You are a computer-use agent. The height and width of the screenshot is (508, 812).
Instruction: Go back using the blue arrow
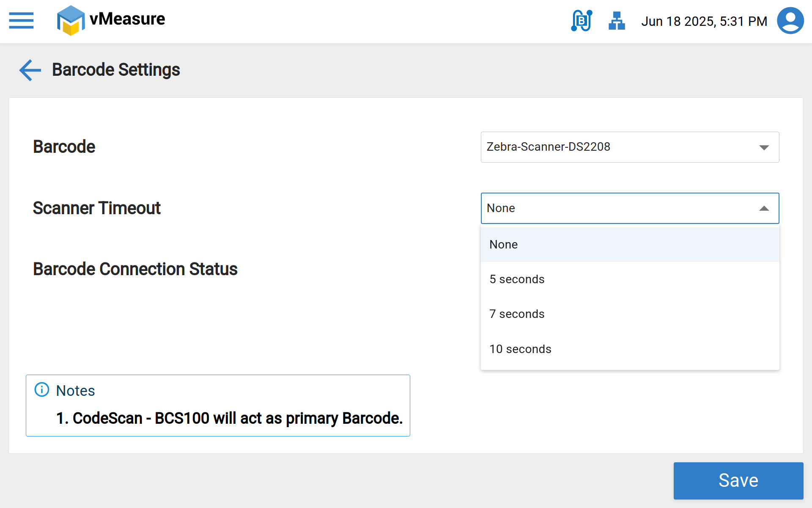pos(30,70)
